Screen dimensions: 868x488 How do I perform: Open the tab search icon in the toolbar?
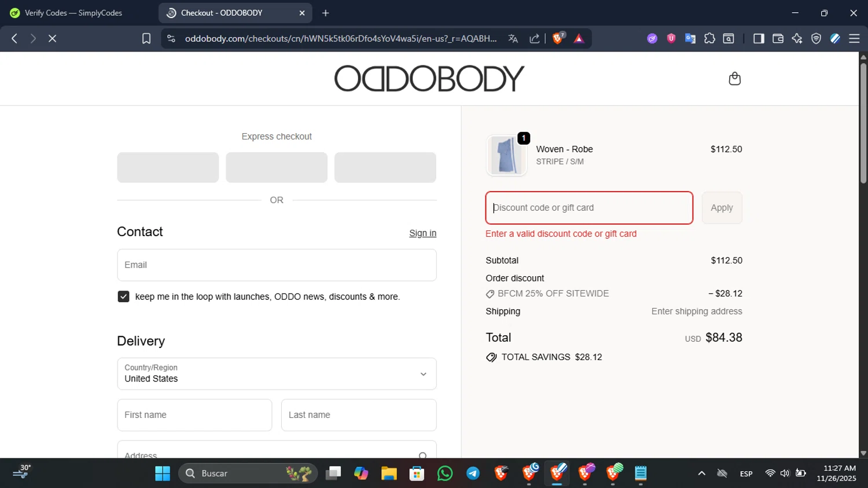(729, 38)
